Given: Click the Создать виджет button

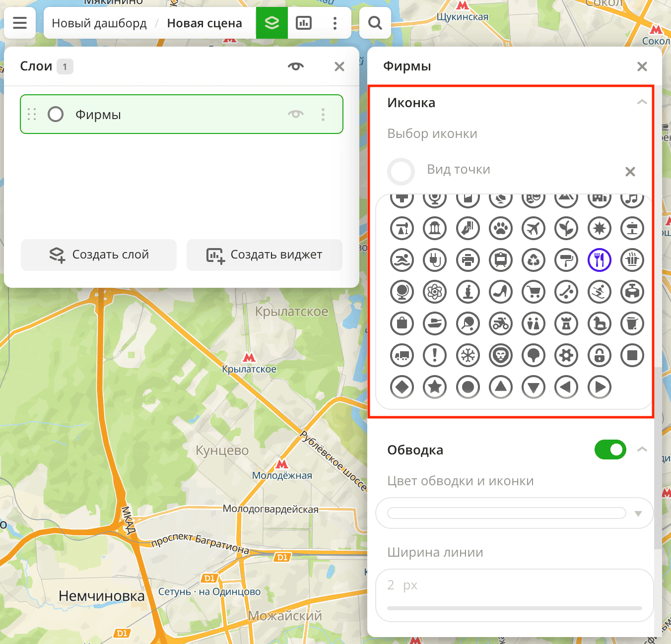Looking at the screenshot, I should point(265,255).
